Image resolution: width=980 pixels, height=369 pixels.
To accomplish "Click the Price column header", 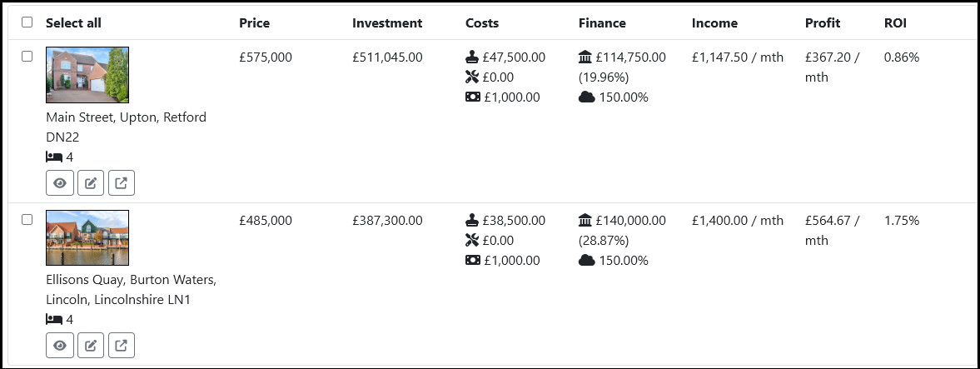I will (x=255, y=23).
